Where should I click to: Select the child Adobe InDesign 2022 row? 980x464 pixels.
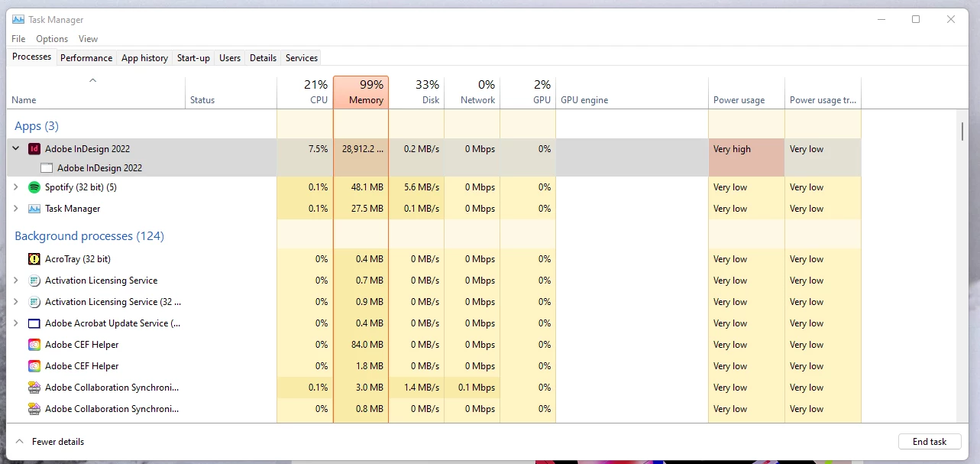[x=434, y=168]
